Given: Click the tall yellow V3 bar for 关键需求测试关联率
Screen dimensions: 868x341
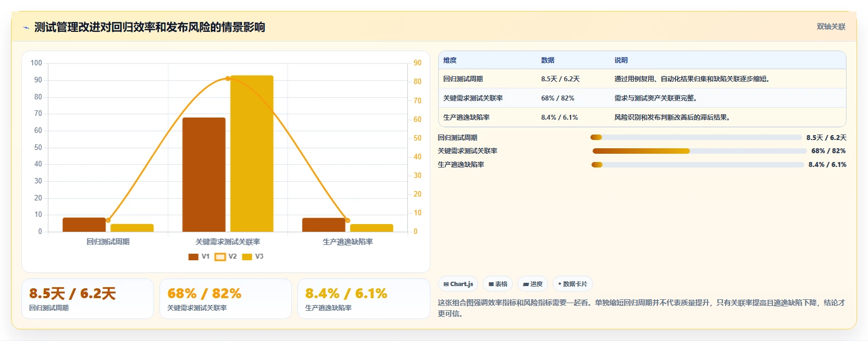Looking at the screenshot, I should (252, 154).
